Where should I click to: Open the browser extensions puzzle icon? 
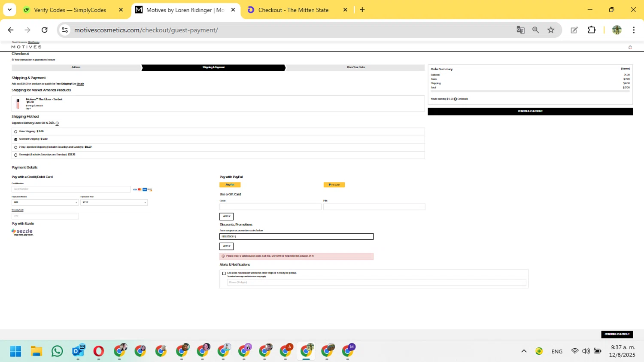click(x=592, y=30)
